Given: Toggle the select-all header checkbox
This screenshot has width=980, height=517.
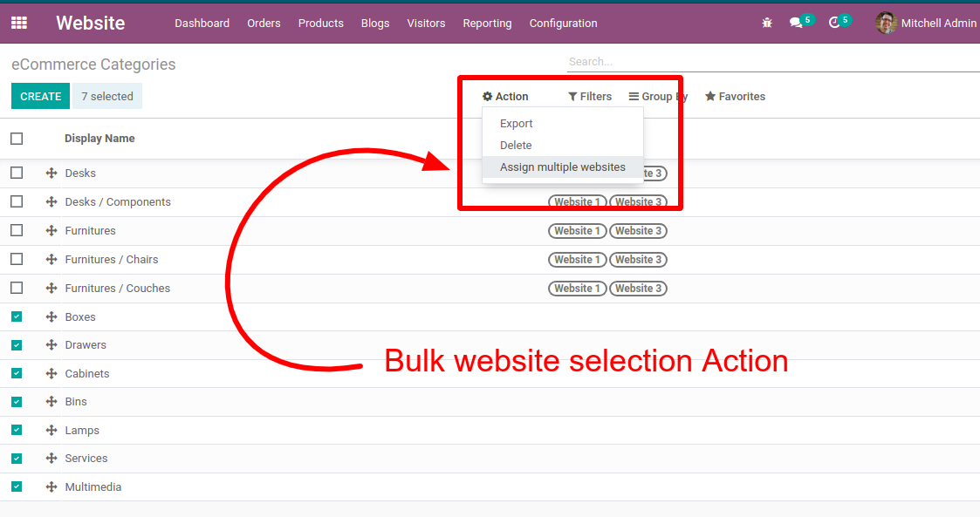Looking at the screenshot, I should [x=17, y=139].
